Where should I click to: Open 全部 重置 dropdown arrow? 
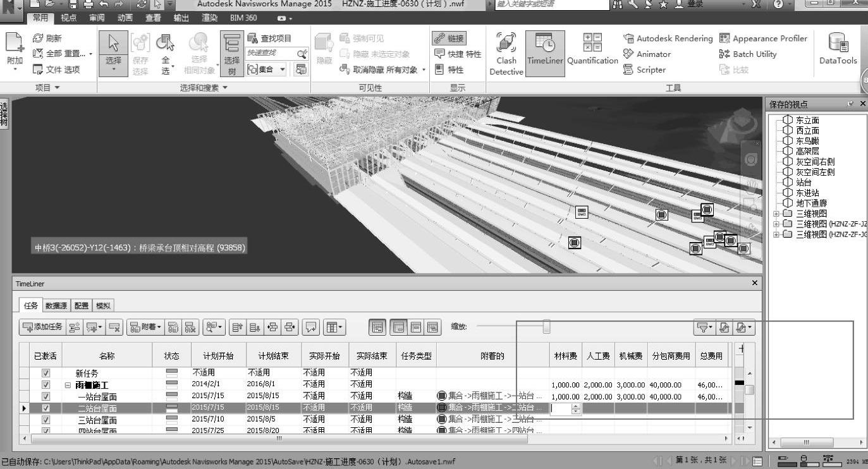click(x=91, y=54)
